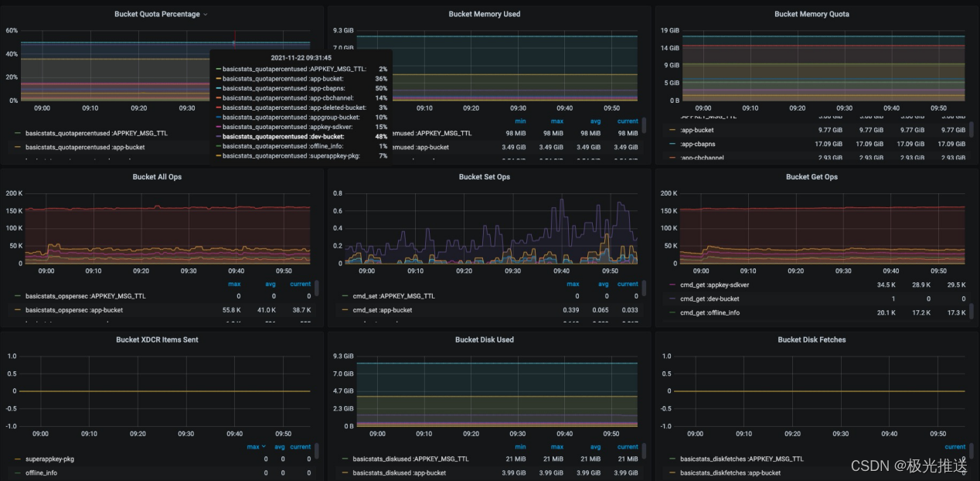Image resolution: width=980 pixels, height=481 pixels.
Task: Select the 0.339 max value in Set Ops
Action: tap(570, 310)
